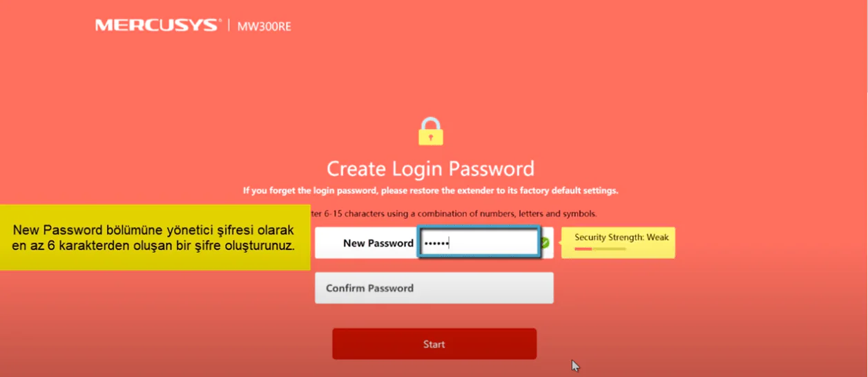This screenshot has width=868, height=377.
Task: Focus the Confirm Password field
Action: (434, 288)
